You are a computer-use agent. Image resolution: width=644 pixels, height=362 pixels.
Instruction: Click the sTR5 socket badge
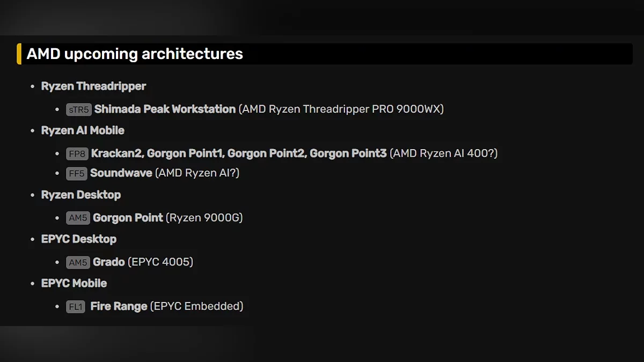pos(78,109)
